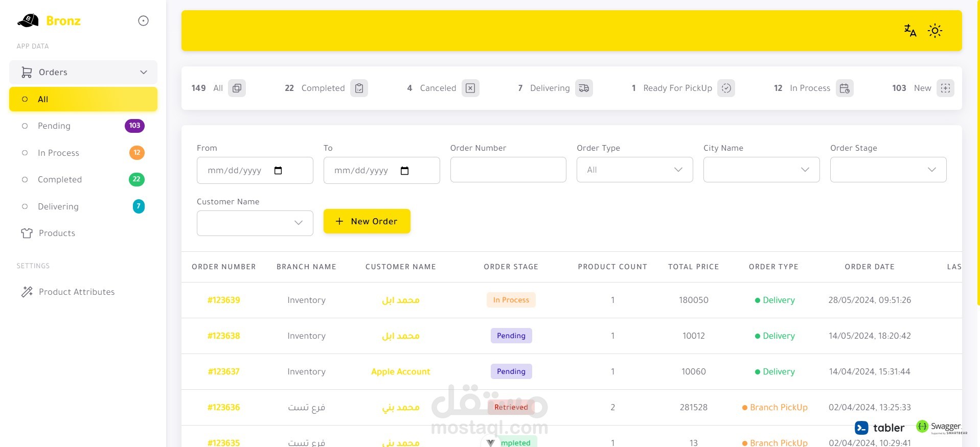Click the 103 Pending count badge

[x=134, y=126]
